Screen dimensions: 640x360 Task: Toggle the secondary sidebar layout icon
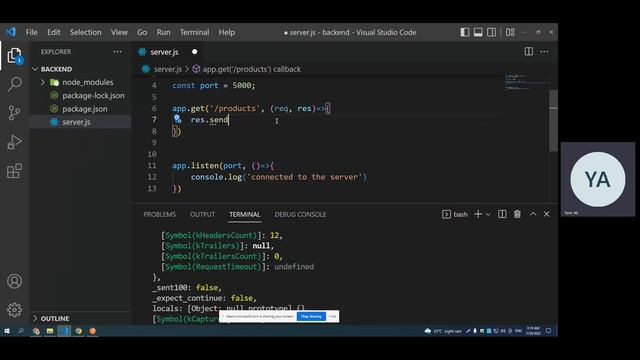(x=491, y=32)
